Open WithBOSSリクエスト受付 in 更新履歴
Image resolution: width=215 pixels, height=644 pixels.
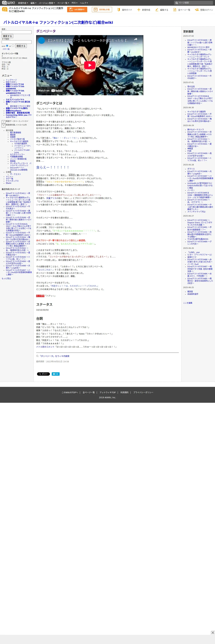(198, 47)
